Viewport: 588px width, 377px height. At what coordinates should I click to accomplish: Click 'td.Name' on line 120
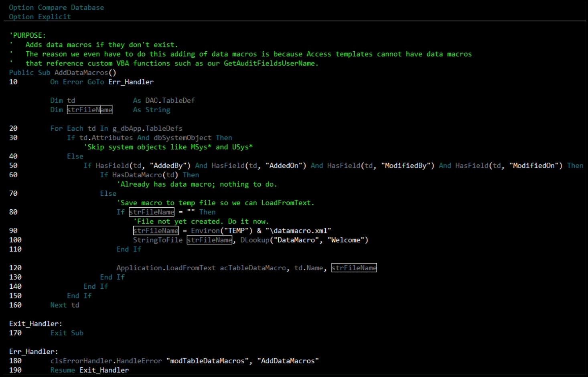[x=308, y=268]
